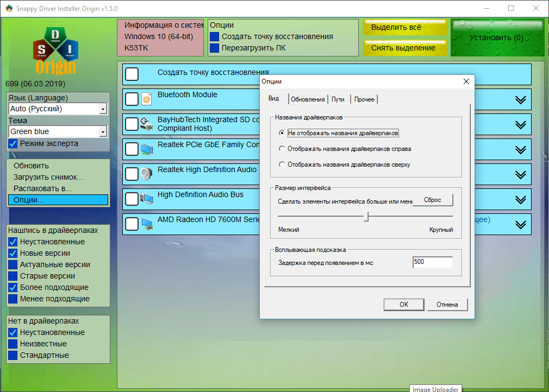The width and height of the screenshot is (549, 392).
Task: Tick the checkbox for BayHubTech Integrated SD row
Action: click(132, 124)
